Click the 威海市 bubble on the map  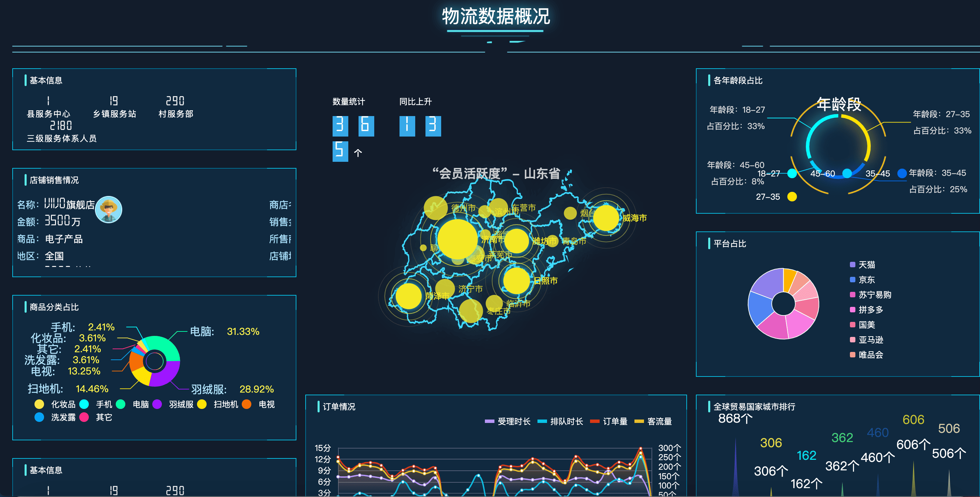click(x=606, y=218)
